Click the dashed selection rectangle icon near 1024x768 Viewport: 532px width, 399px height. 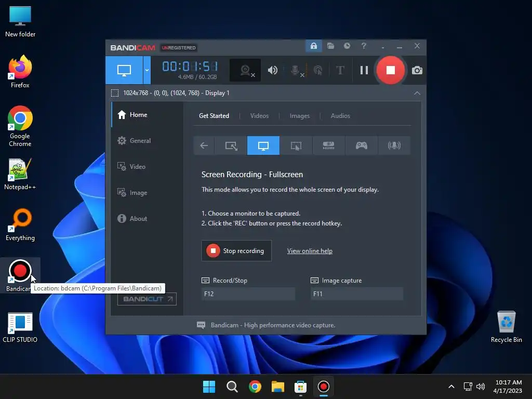(x=115, y=93)
